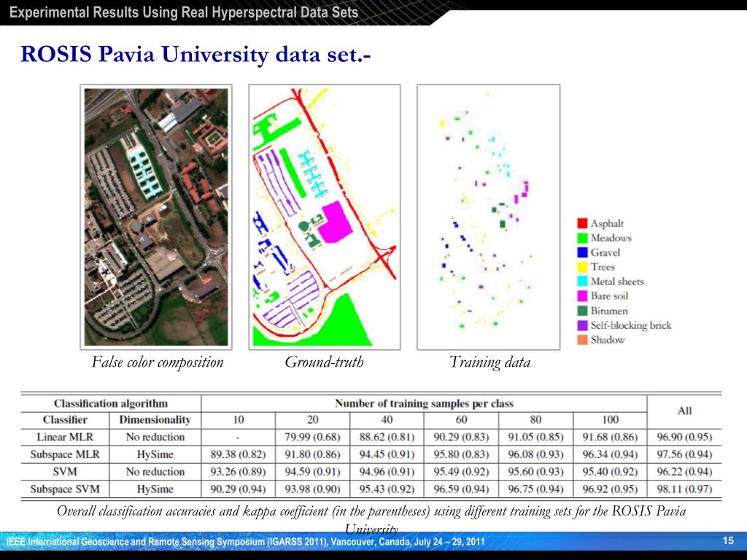Click the 'Classifier' column header
Screen dimensions: 747x560
pos(65,419)
